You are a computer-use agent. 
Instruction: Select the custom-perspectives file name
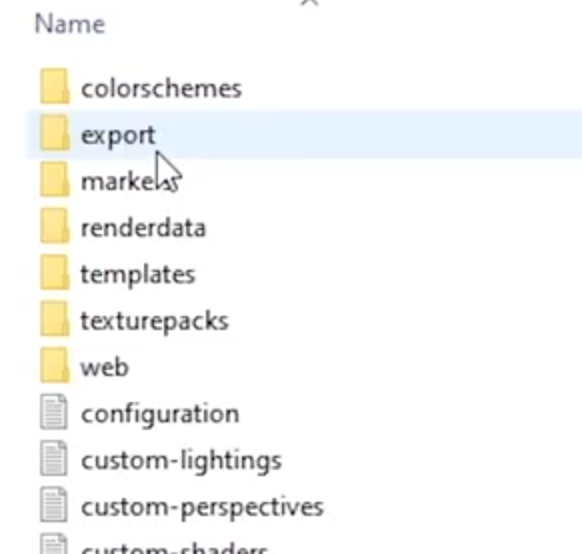pos(203,508)
